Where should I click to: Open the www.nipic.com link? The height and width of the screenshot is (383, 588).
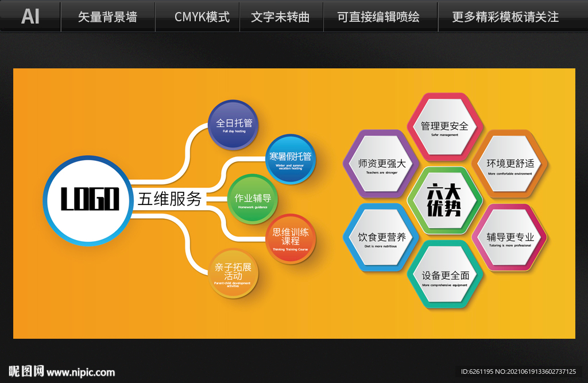(x=80, y=372)
